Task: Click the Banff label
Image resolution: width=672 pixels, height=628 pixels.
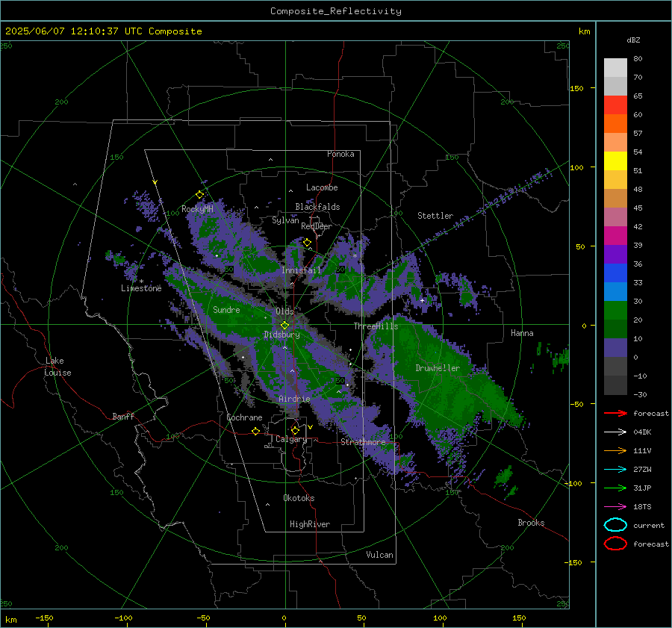Action: coord(123,416)
